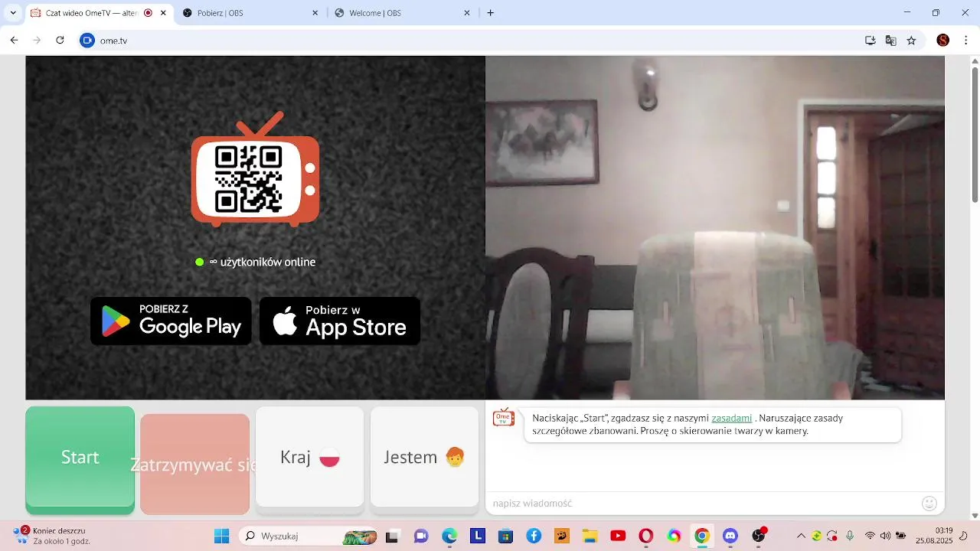Click the camera site-info icon in address bar
Screen dimensions: 980x551
[x=87, y=41]
